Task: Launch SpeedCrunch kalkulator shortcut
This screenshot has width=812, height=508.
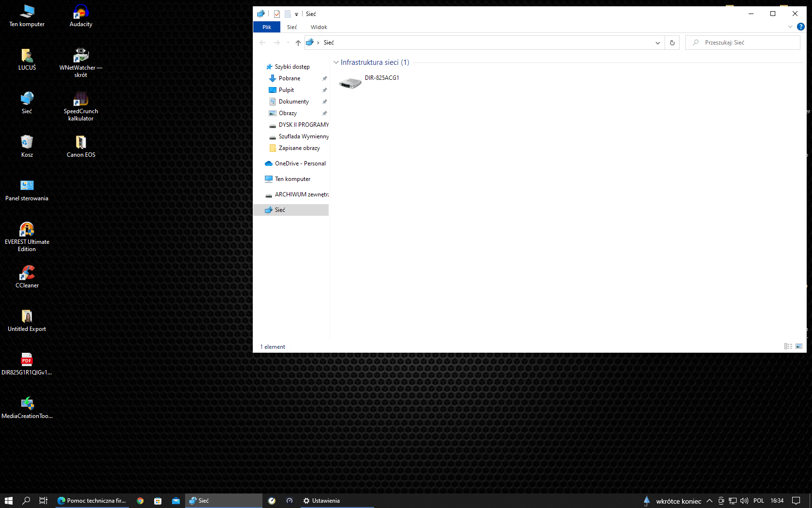Action: point(81,106)
